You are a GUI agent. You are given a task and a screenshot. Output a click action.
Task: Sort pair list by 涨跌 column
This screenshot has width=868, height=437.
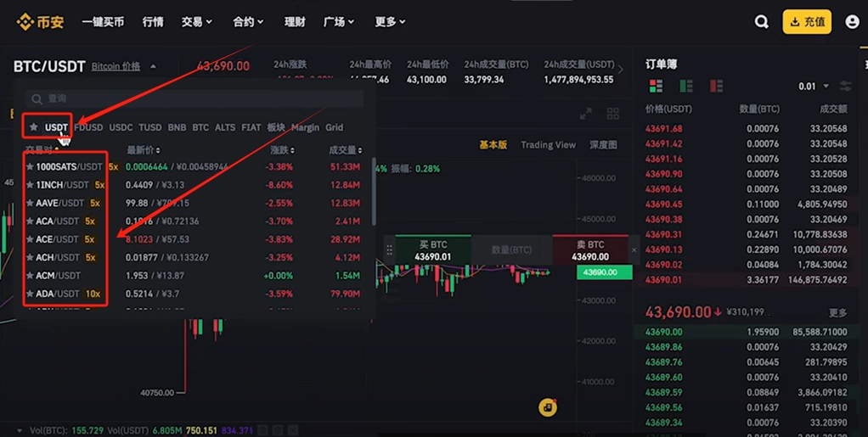coord(282,150)
